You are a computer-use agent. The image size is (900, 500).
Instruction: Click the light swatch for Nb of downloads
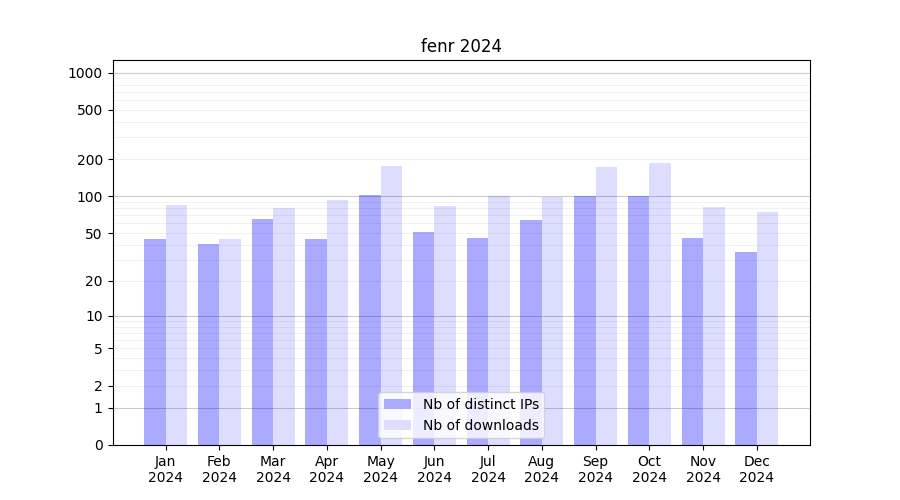pos(397,425)
